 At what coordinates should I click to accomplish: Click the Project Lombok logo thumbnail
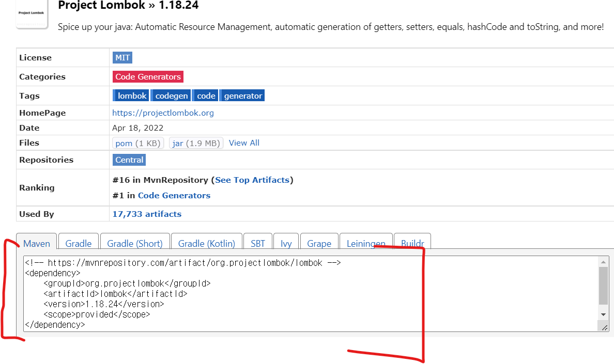[32, 14]
